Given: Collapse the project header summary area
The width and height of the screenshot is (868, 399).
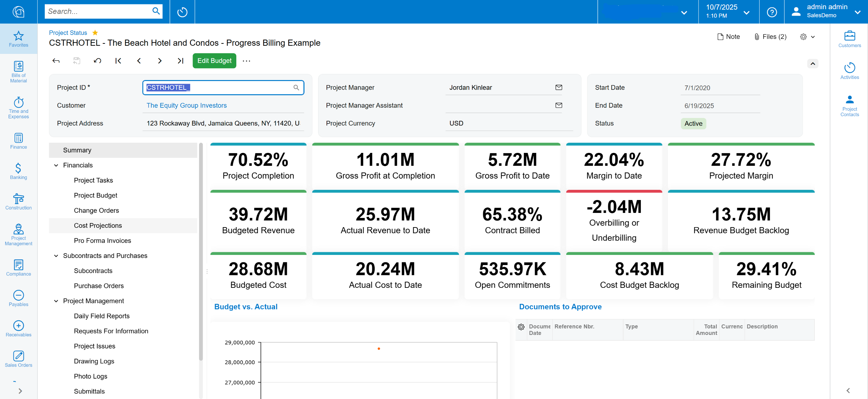Looking at the screenshot, I should click(813, 64).
